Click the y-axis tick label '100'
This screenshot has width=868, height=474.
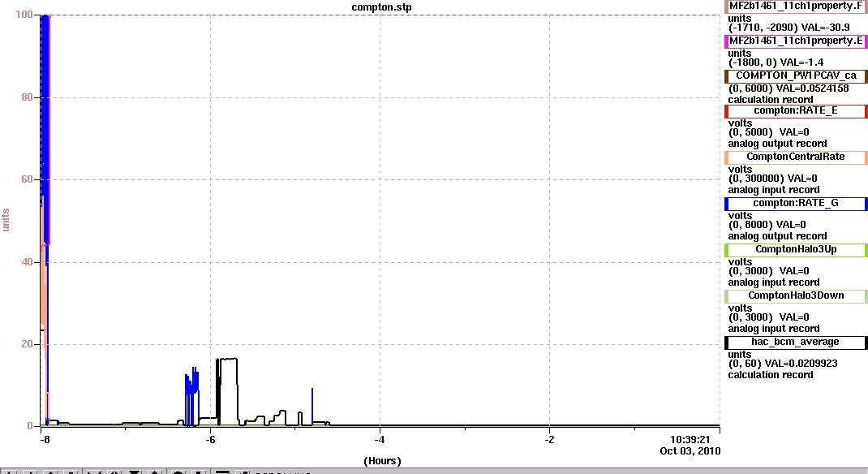(24, 15)
